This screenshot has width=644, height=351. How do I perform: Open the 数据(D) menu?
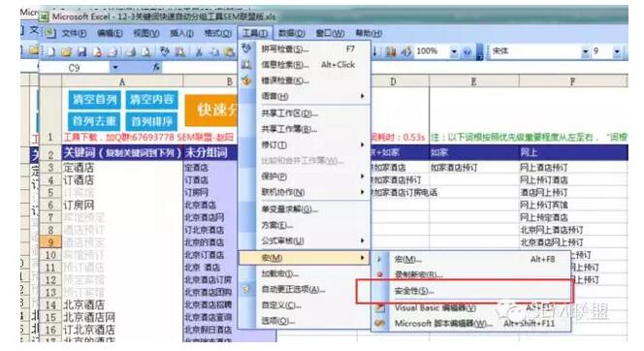[x=291, y=33]
